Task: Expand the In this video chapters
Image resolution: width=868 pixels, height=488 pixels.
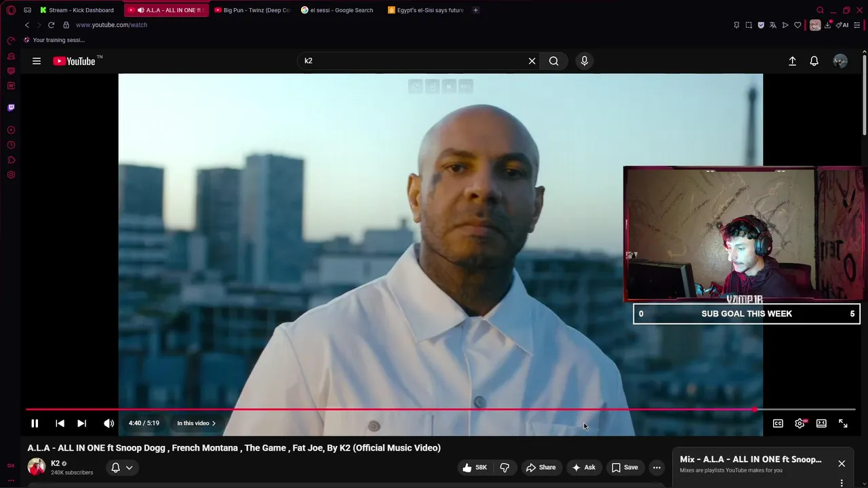Action: click(196, 424)
